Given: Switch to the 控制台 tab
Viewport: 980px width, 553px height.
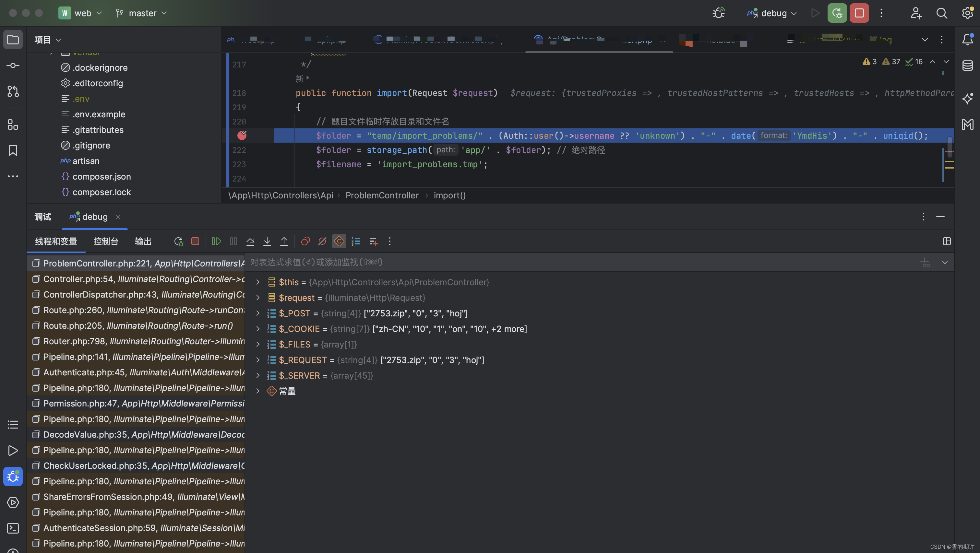Looking at the screenshot, I should (106, 241).
